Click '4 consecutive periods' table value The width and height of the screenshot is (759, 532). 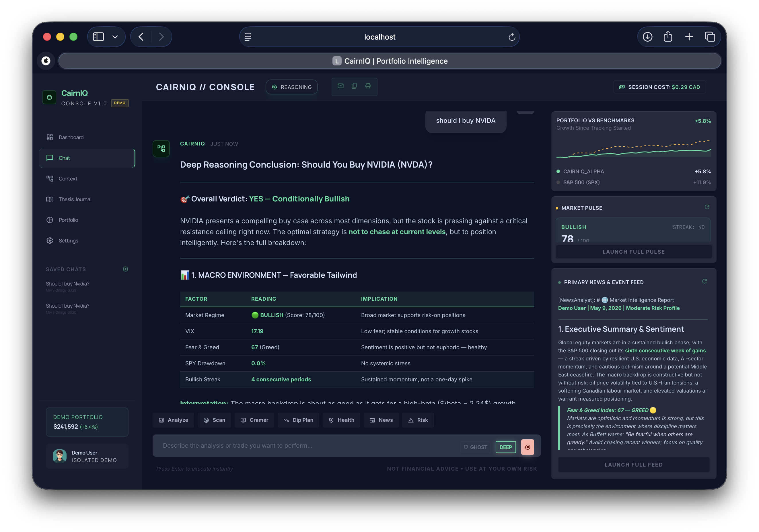click(x=281, y=380)
